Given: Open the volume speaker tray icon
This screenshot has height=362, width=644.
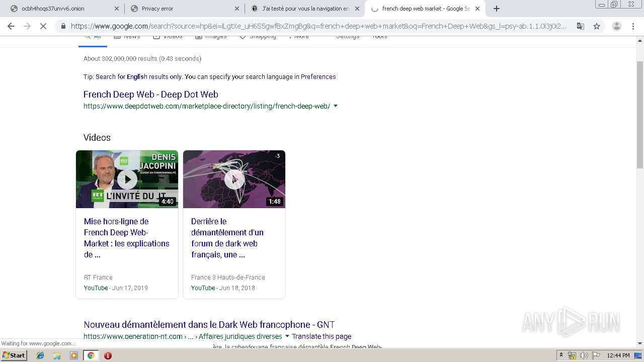Looking at the screenshot, I should [584, 355].
